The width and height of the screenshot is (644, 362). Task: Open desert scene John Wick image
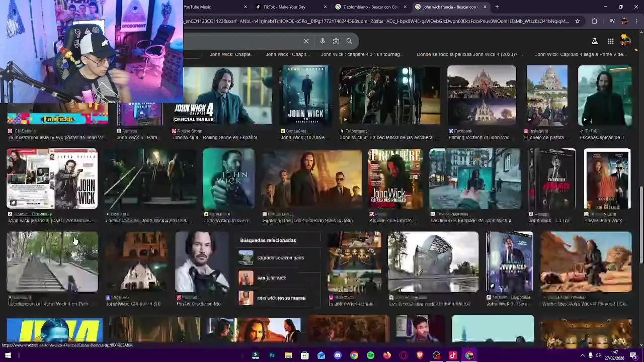point(586,261)
